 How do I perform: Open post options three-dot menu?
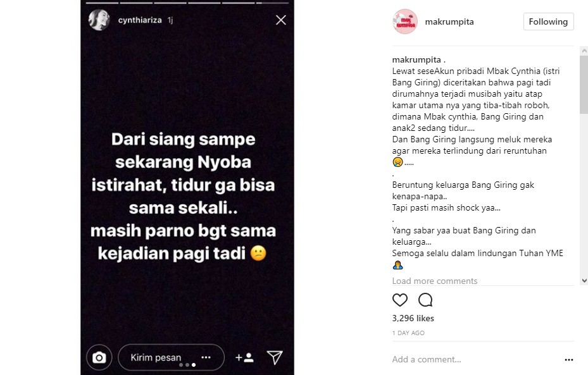pos(569,360)
